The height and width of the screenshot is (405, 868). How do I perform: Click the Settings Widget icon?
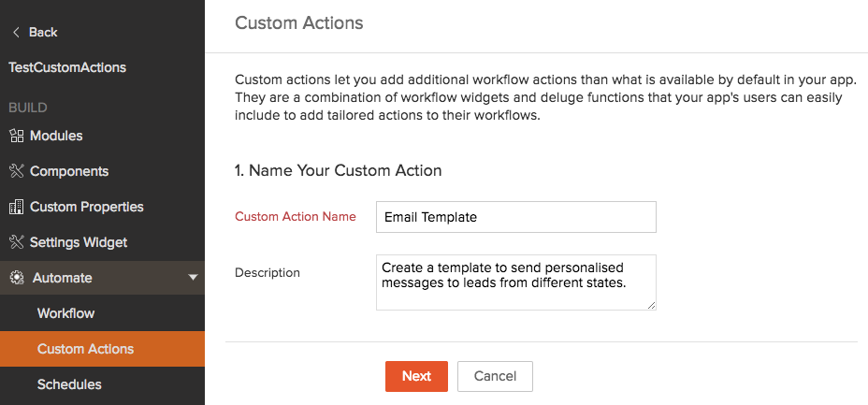16,242
